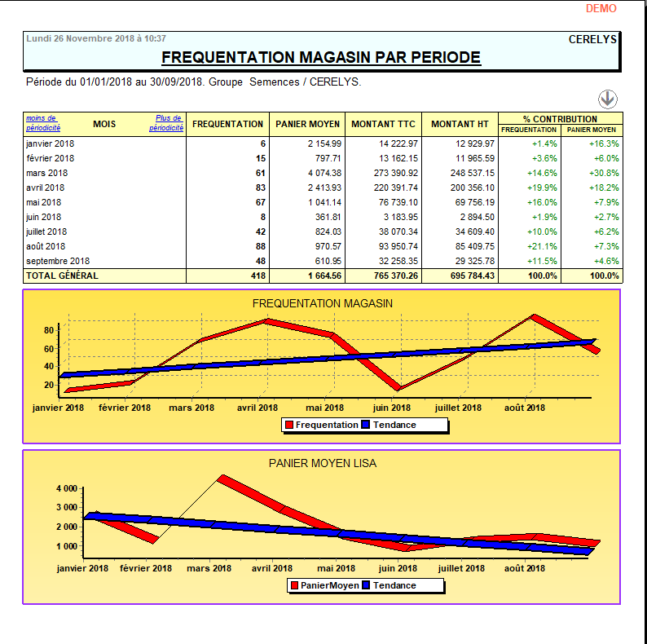This screenshot has width=647, height=644.
Task: Click the red DEMO label
Action: click(x=601, y=8)
